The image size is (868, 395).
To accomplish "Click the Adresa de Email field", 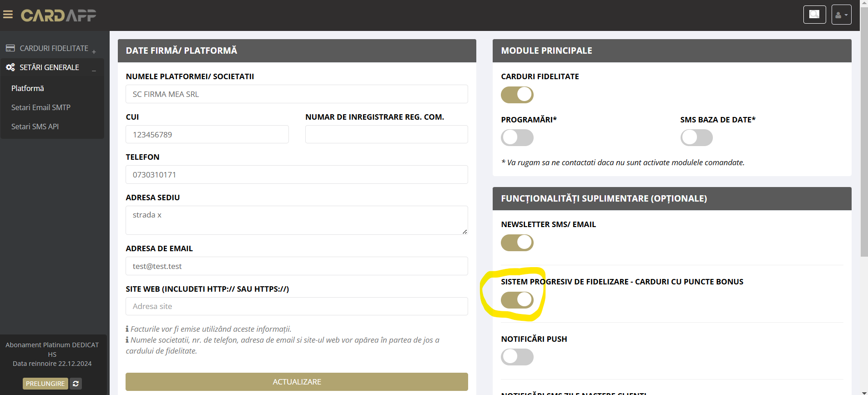I will tap(297, 266).
